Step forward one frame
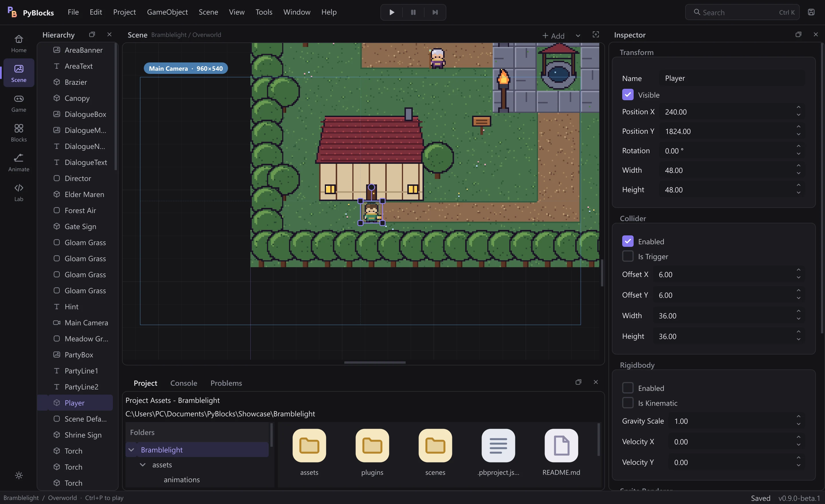The image size is (825, 504). 435,12
